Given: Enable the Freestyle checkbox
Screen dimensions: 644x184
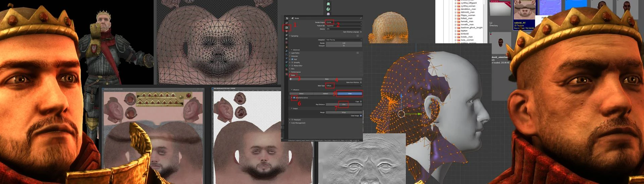Looking at the screenshot, I should [x=292, y=120].
